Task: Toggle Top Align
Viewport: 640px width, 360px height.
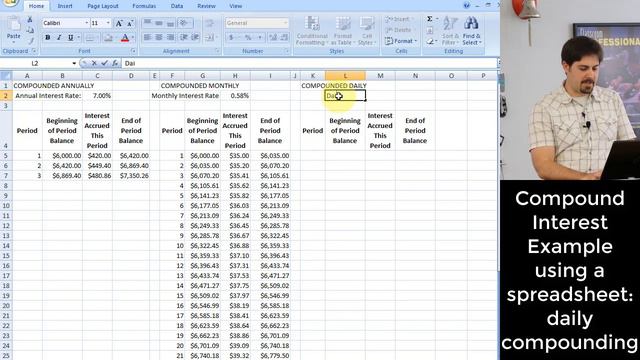Action: pyautogui.click(x=148, y=23)
